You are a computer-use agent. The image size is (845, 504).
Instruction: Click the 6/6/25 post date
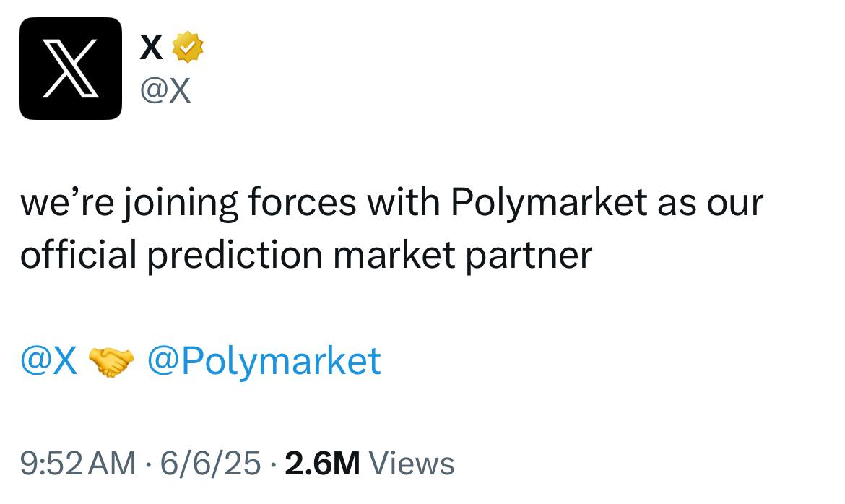click(x=210, y=464)
